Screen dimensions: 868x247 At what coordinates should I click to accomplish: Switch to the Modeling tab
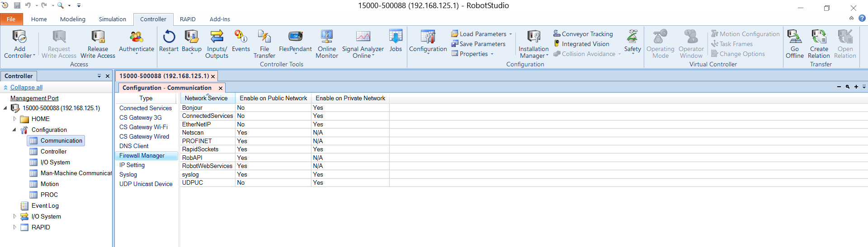pos(72,19)
